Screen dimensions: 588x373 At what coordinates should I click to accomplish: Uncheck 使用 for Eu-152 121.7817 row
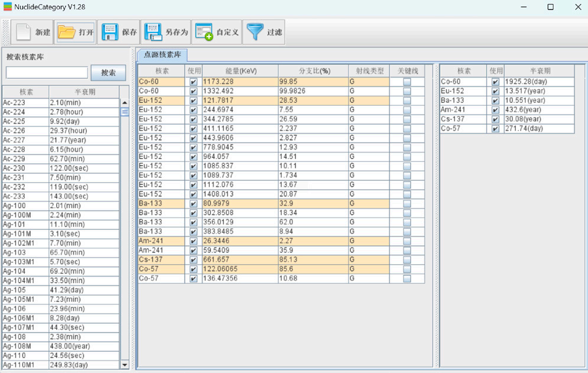(x=193, y=100)
